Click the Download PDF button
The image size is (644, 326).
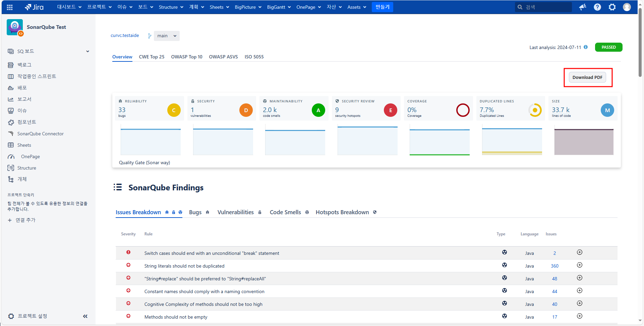(587, 77)
